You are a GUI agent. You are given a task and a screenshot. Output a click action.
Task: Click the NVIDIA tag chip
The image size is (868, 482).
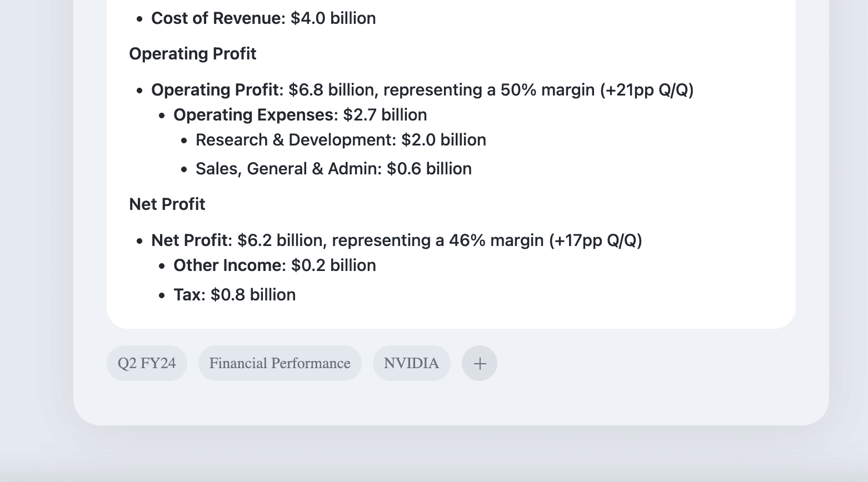tap(411, 364)
